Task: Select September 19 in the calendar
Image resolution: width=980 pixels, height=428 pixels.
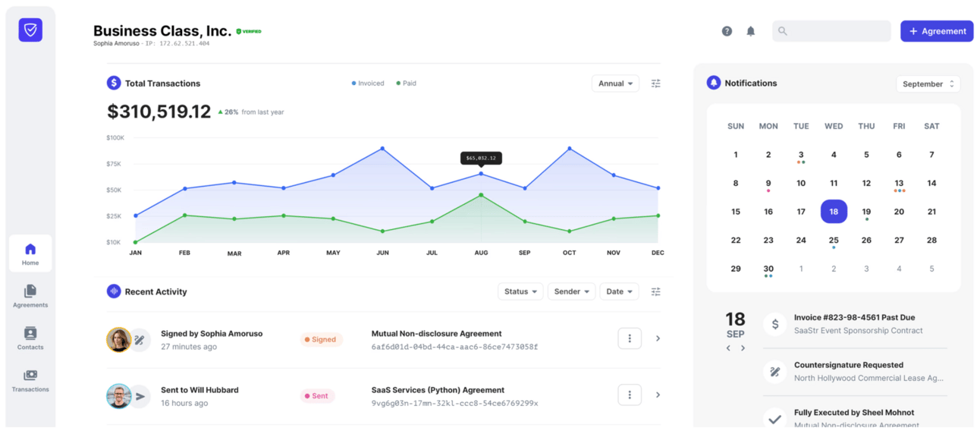Action: coord(866,213)
